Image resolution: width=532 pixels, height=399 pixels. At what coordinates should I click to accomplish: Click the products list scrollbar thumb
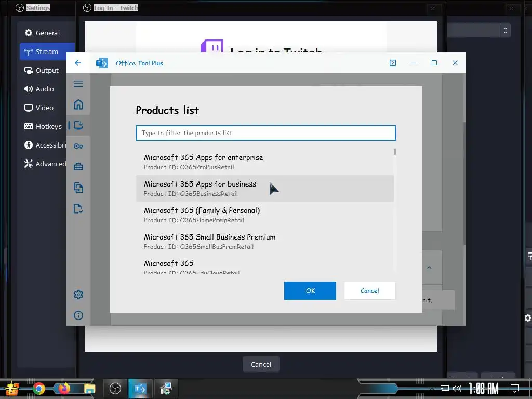point(395,152)
